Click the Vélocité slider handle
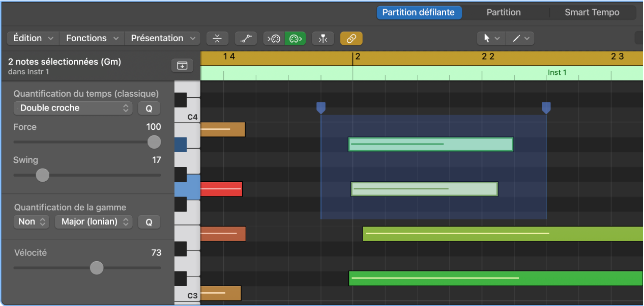Image resolution: width=644 pixels, height=306 pixels. tap(97, 268)
